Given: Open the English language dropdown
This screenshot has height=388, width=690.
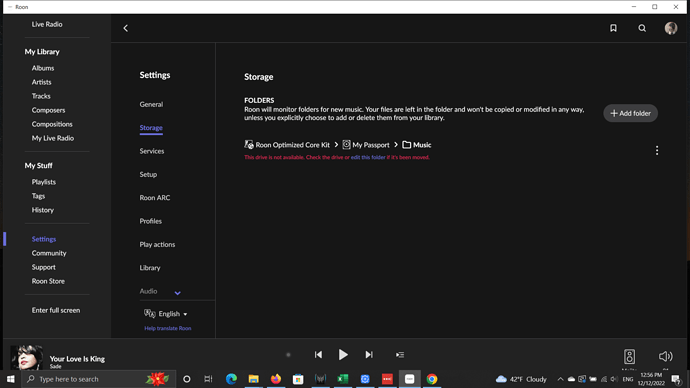Looking at the screenshot, I should 173,314.
